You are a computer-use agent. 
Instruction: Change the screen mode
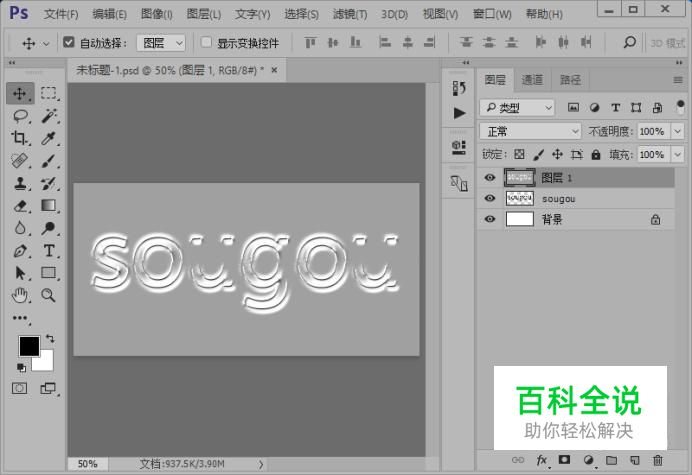[48, 388]
